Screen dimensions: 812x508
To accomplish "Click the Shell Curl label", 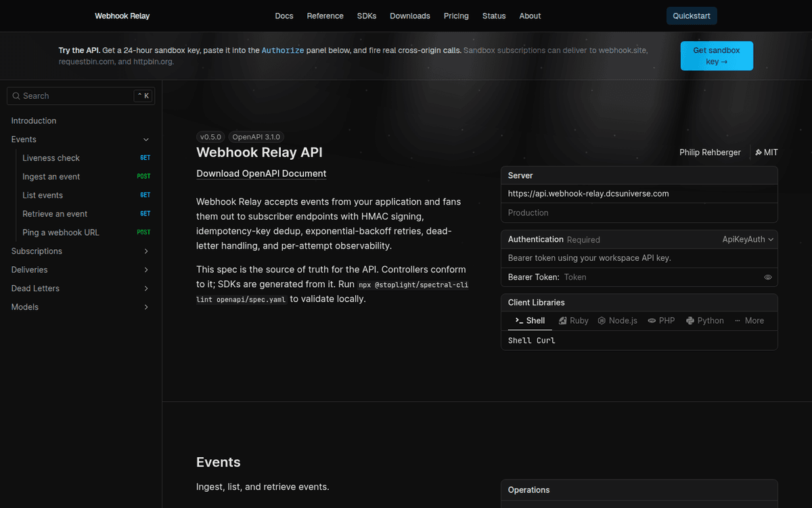I will (532, 341).
